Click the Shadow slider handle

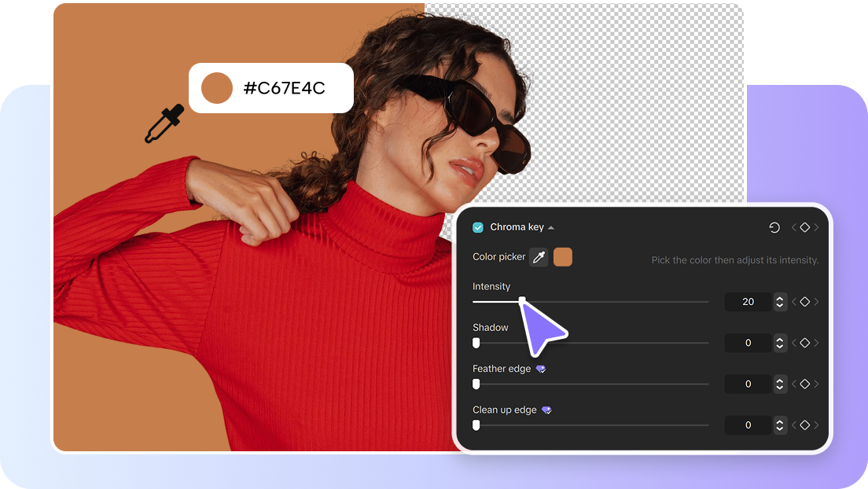476,343
